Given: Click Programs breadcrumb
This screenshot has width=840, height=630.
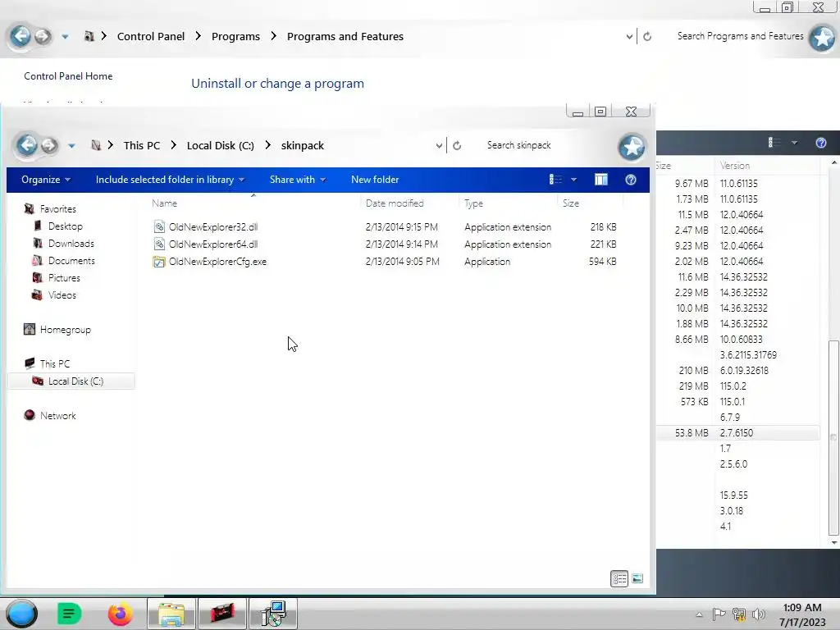Looking at the screenshot, I should 235,36.
